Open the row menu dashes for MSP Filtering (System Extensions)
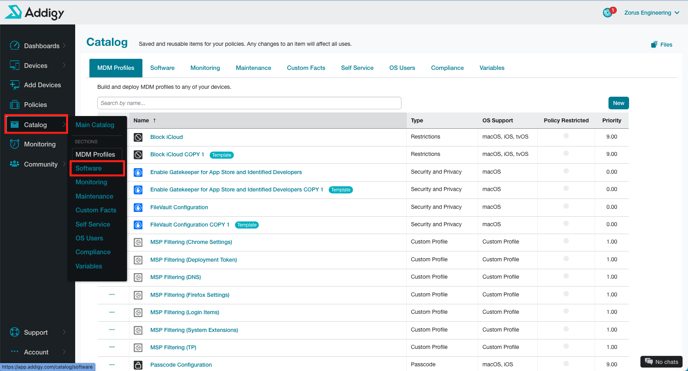The height and width of the screenshot is (371, 688). point(112,329)
